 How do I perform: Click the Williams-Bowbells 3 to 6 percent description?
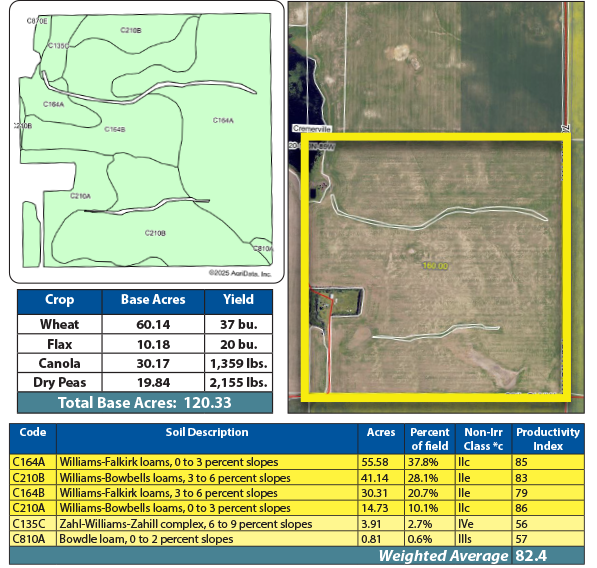click(x=175, y=478)
